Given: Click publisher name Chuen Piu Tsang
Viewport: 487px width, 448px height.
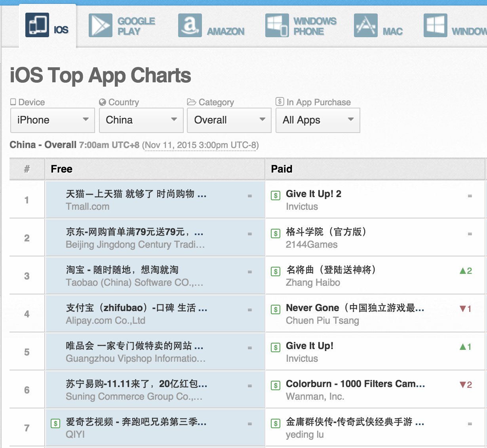Looking at the screenshot, I should pyautogui.click(x=322, y=321).
